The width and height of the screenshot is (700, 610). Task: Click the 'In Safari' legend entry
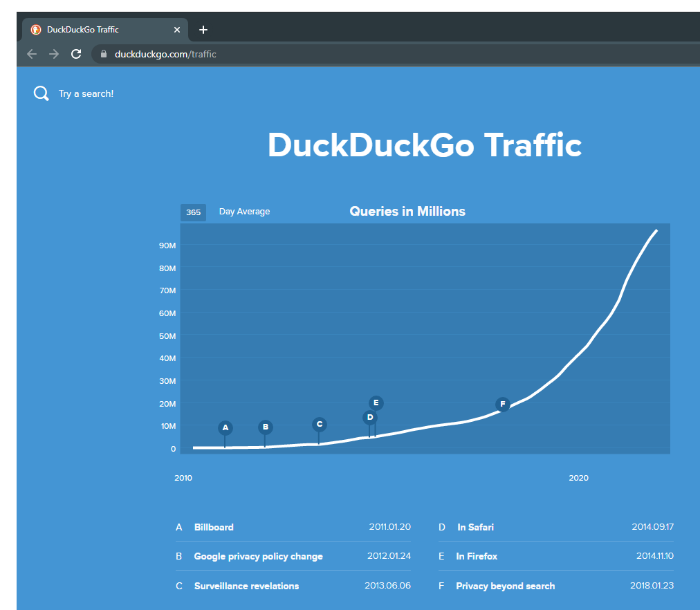[475, 527]
